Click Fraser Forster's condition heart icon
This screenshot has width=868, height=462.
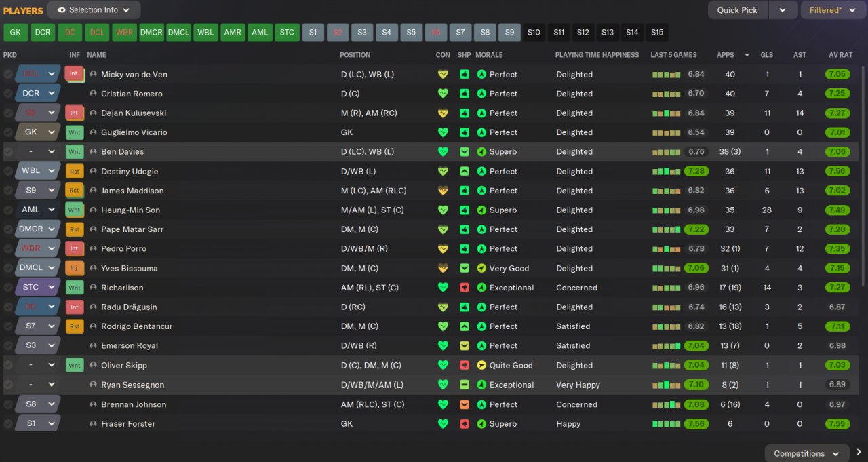(443, 424)
